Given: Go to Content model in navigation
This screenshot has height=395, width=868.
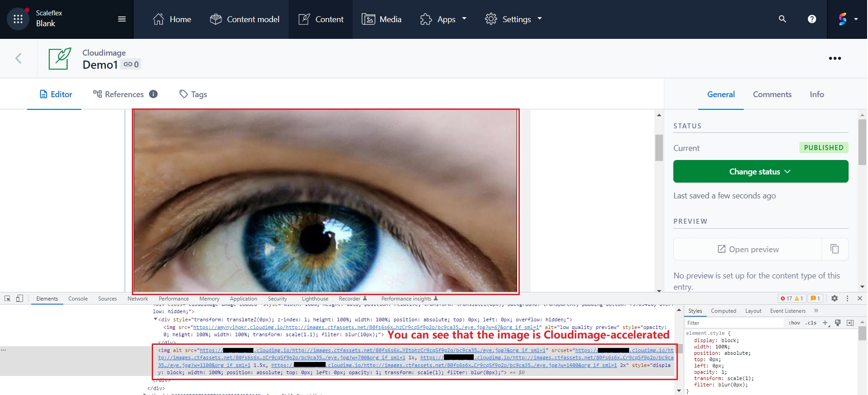Looking at the screenshot, I should tap(245, 19).
